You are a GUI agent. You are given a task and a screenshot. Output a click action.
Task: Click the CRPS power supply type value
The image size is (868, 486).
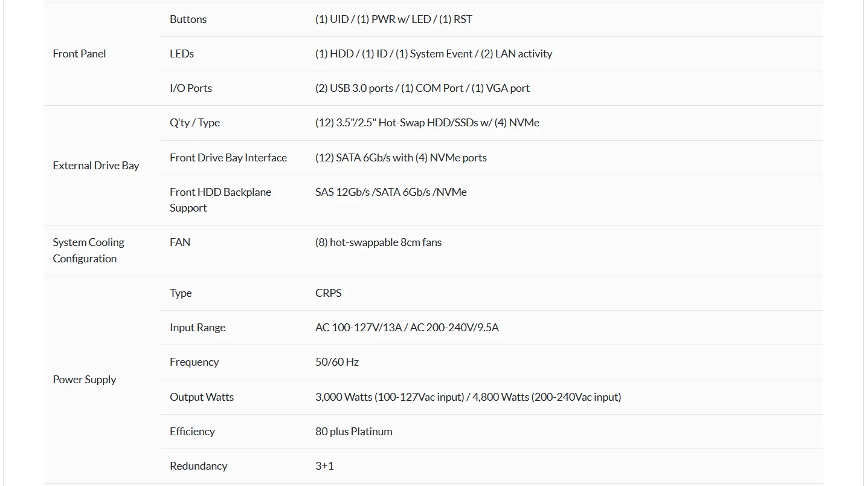click(329, 293)
